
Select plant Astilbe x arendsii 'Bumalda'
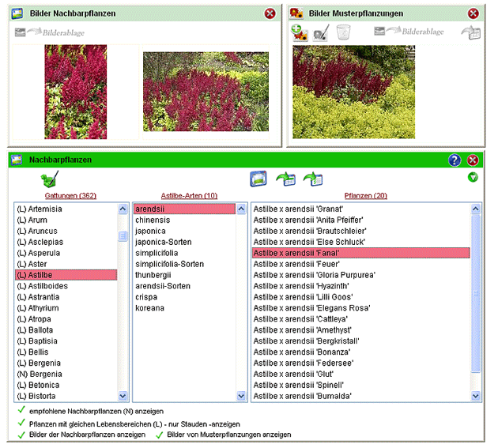point(360,396)
